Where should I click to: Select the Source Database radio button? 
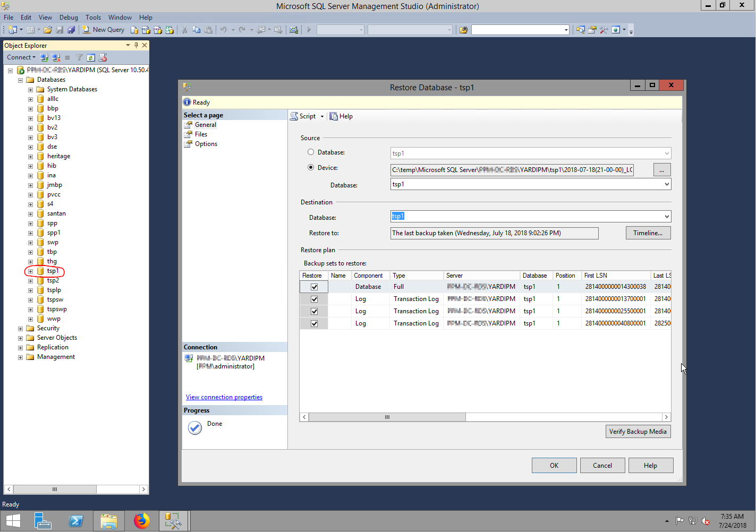point(311,152)
